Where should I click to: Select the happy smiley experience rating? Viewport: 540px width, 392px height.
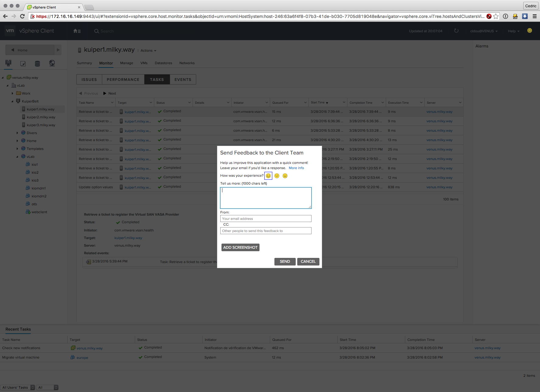[268, 176]
